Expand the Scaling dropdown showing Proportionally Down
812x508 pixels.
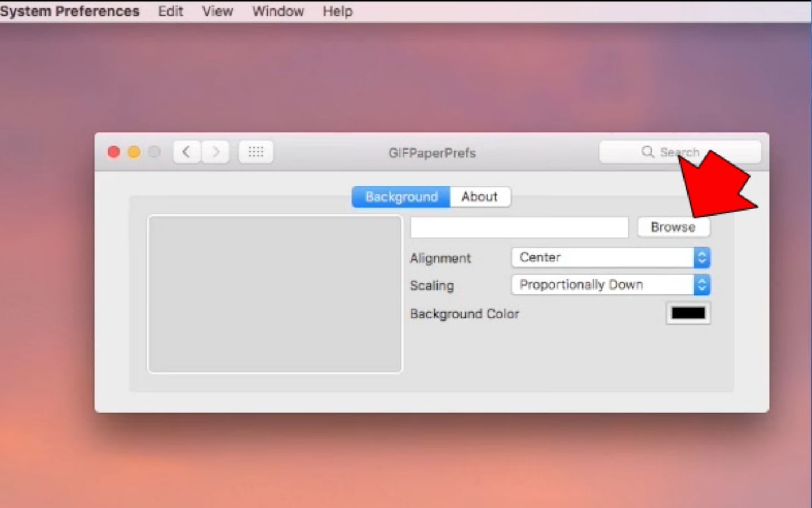click(610, 285)
